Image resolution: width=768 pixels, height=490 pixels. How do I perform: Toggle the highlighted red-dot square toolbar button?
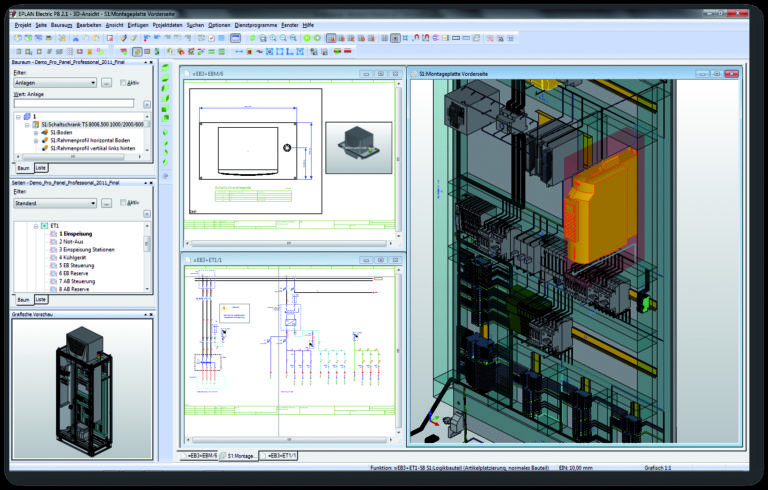(395, 38)
